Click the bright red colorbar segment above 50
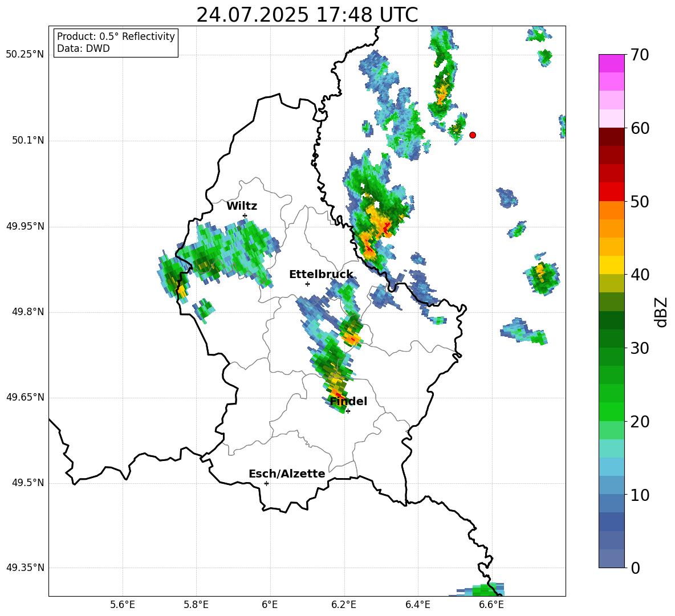675x616 pixels. (611, 192)
